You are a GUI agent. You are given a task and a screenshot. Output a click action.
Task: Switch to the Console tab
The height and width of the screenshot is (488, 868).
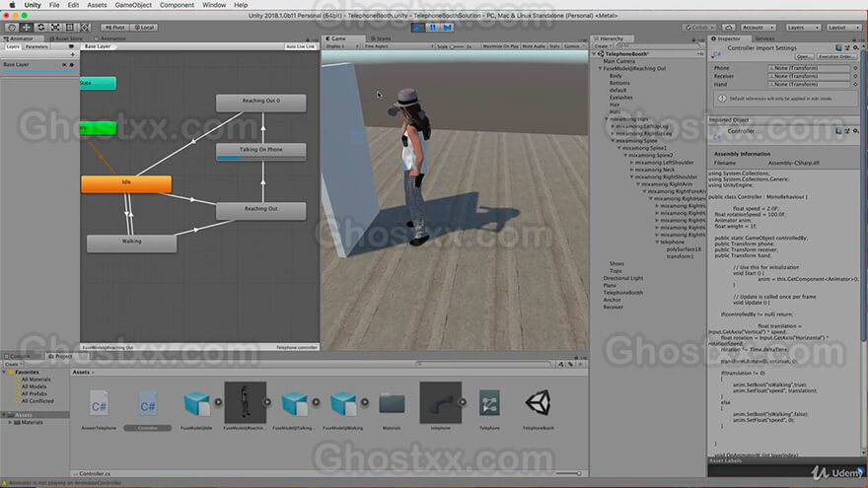[x=17, y=356]
